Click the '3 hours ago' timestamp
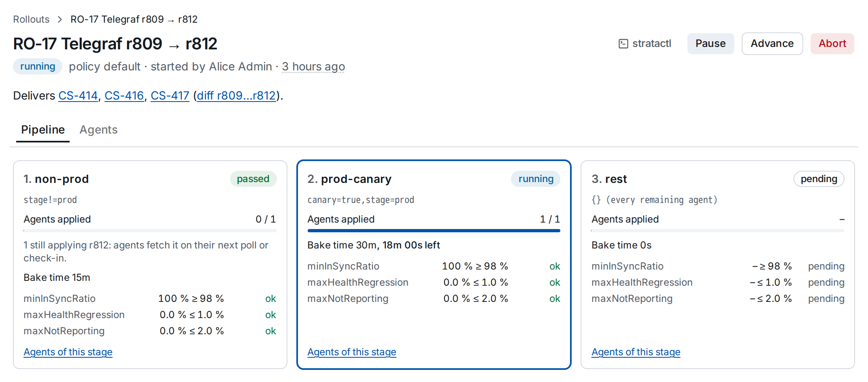 coord(313,67)
